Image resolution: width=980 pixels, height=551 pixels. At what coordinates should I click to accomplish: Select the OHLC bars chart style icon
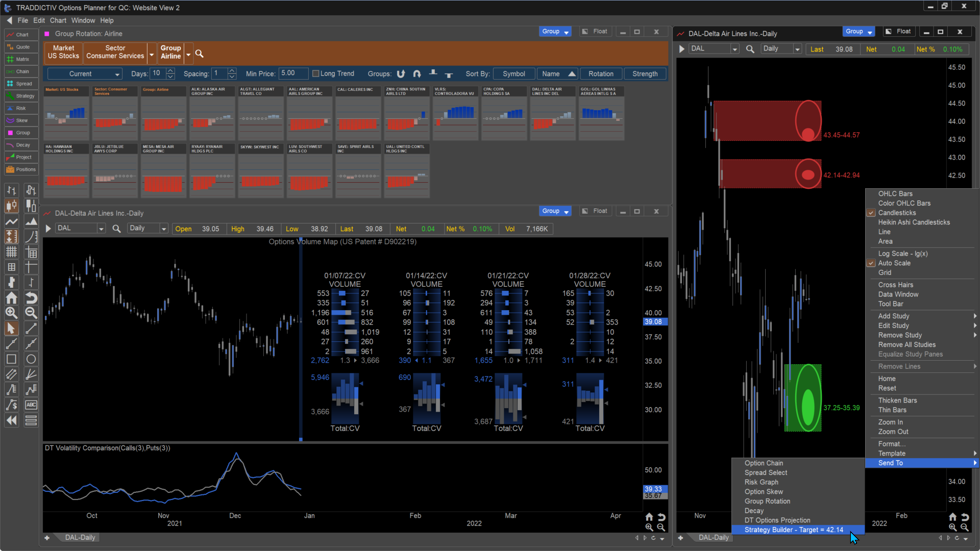point(12,190)
